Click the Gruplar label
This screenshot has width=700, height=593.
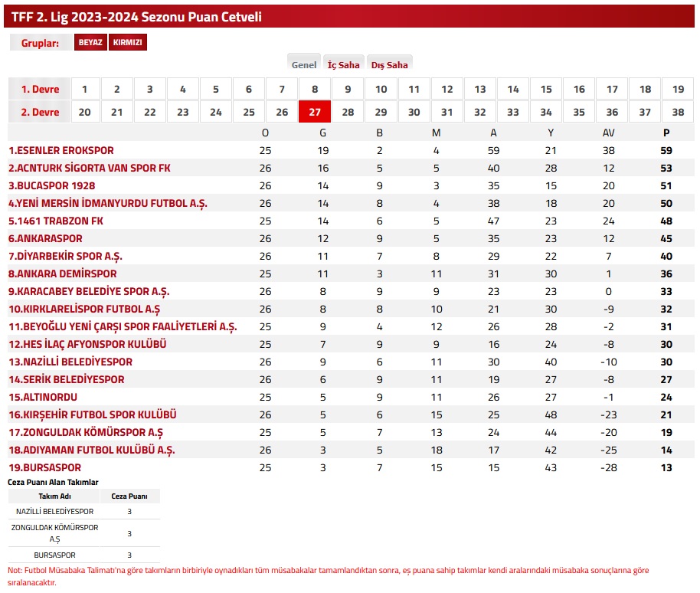pyautogui.click(x=40, y=43)
